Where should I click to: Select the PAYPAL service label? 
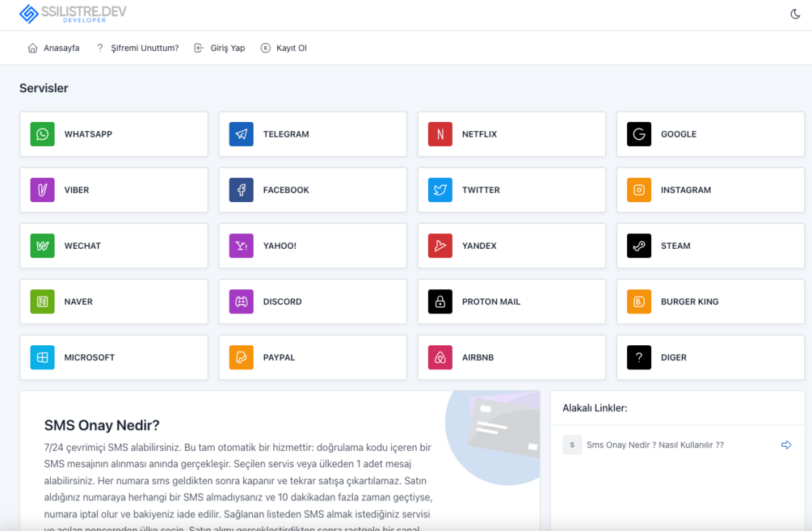279,357
